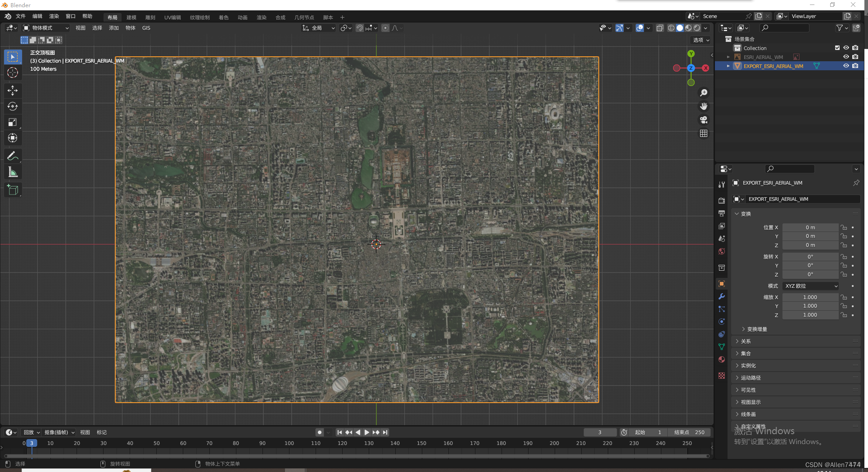
Task: Select the Move tool
Action: pyautogui.click(x=13, y=91)
